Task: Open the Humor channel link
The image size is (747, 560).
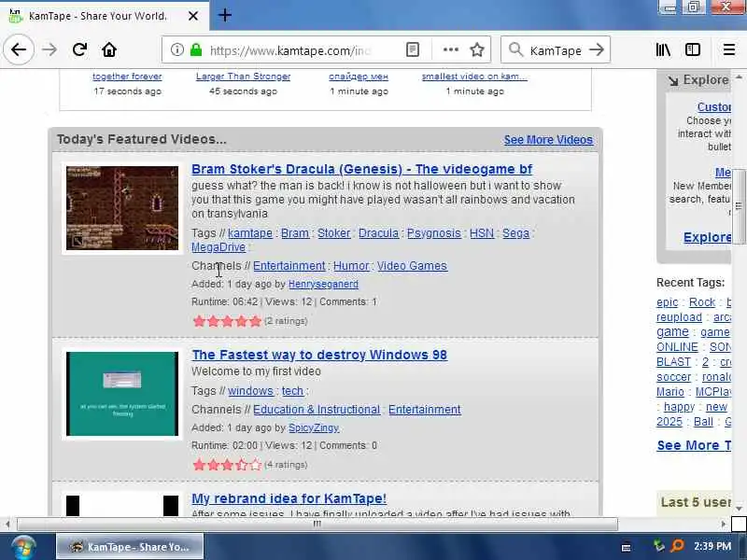Action: (x=351, y=266)
